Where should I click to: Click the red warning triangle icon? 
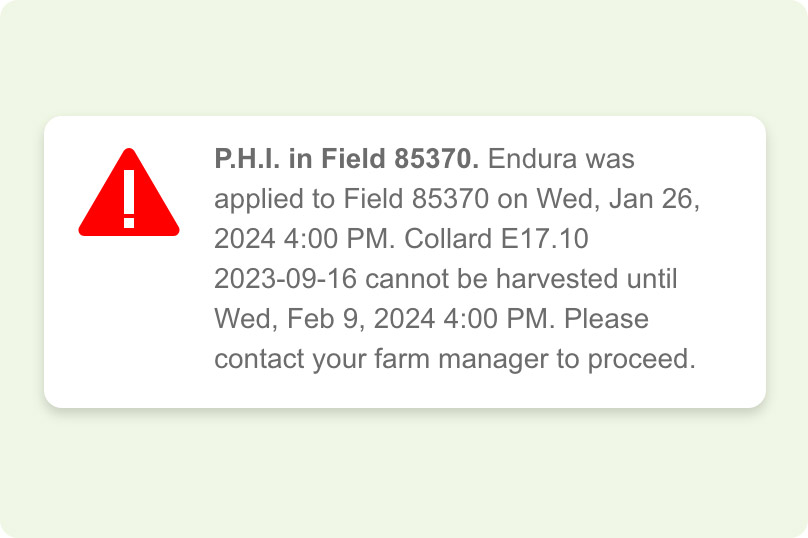point(129,192)
